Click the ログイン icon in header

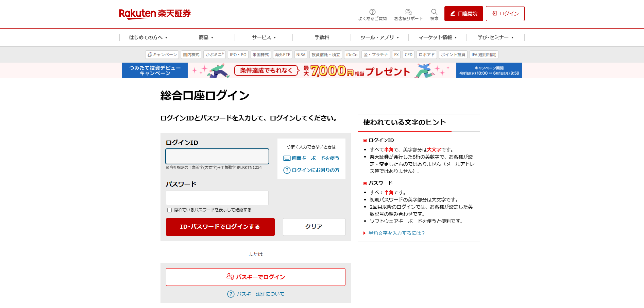pyautogui.click(x=495, y=13)
